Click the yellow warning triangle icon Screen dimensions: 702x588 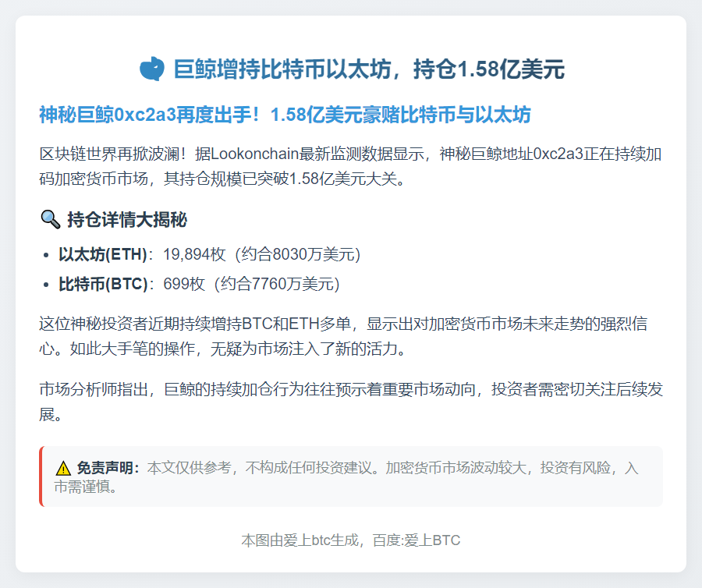tap(63, 468)
